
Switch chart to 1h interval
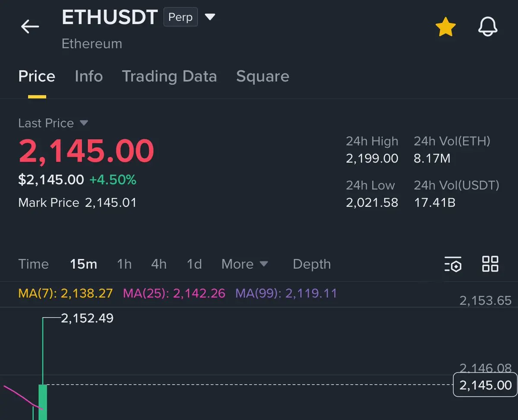(x=124, y=264)
